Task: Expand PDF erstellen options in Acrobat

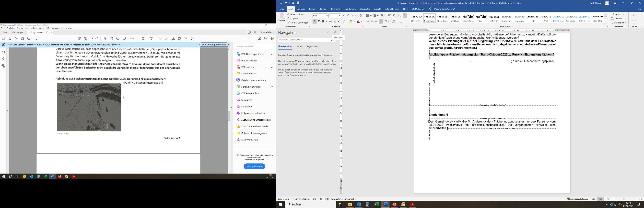Action: tap(271, 67)
